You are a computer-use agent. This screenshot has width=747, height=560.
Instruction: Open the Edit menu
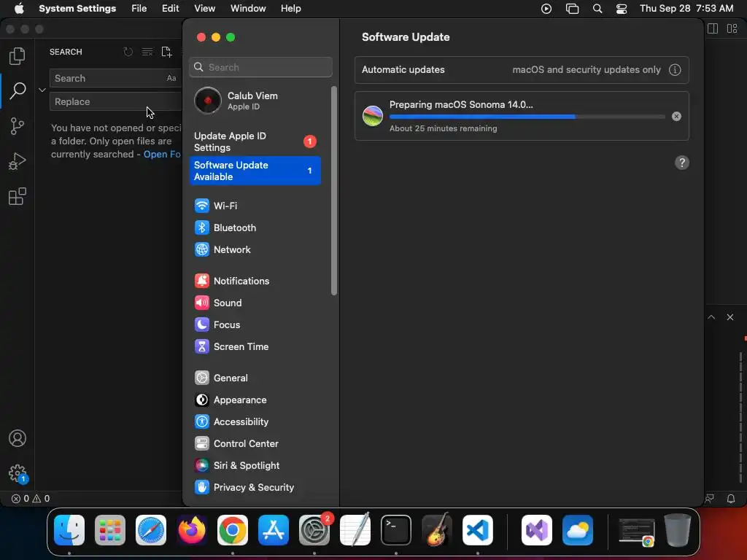pyautogui.click(x=170, y=9)
